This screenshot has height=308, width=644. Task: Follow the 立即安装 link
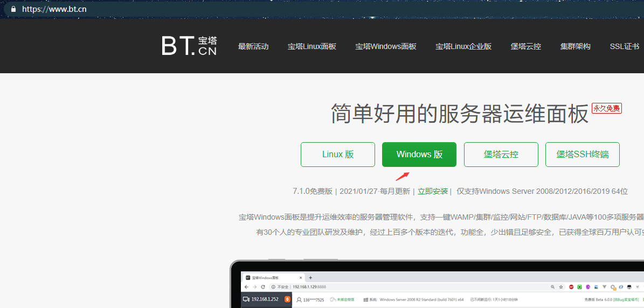[433, 191]
